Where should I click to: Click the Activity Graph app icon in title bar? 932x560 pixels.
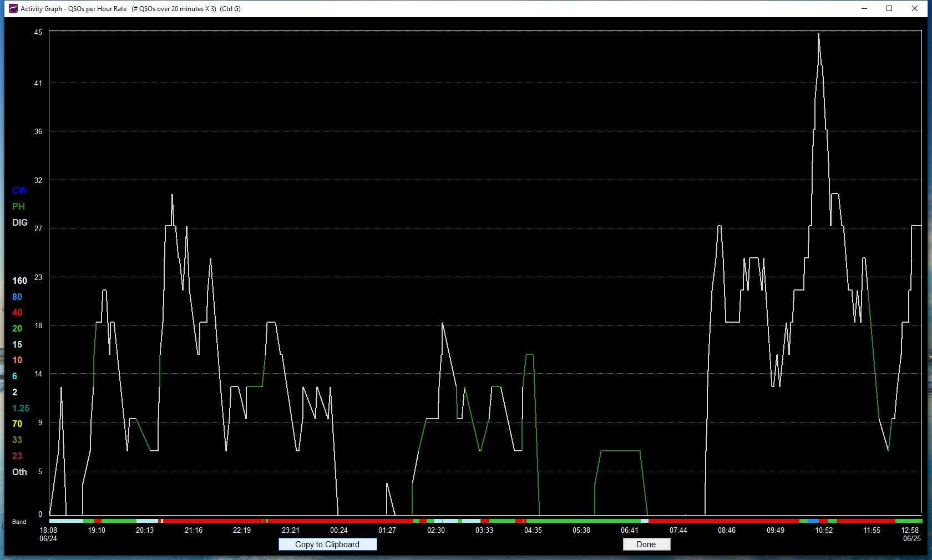(x=13, y=8)
